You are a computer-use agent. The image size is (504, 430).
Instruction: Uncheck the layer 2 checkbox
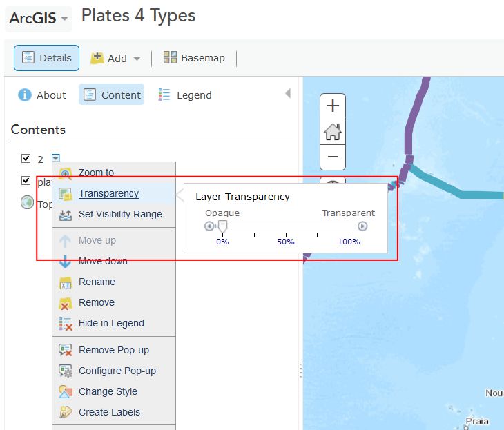click(26, 159)
